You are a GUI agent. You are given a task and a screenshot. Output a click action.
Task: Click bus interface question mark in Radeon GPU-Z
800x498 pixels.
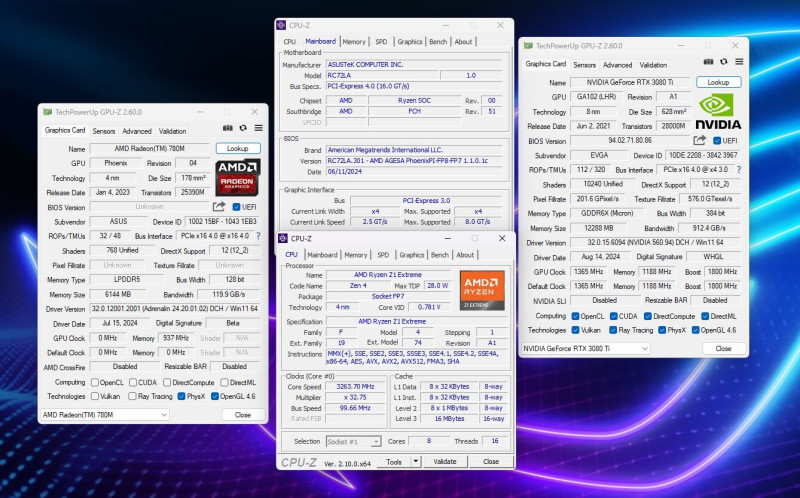click(x=258, y=236)
